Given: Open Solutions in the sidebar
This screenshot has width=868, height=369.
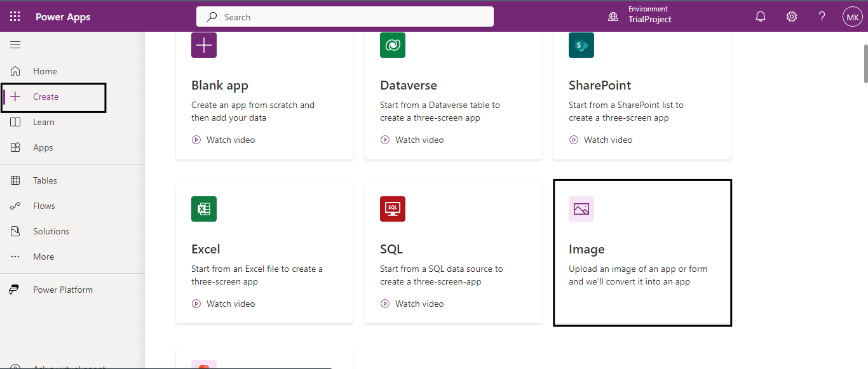Looking at the screenshot, I should click(x=51, y=231).
